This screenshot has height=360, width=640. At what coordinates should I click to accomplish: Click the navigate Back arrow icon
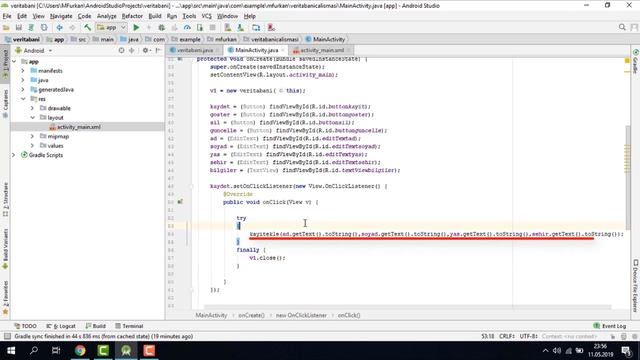(60, 28)
